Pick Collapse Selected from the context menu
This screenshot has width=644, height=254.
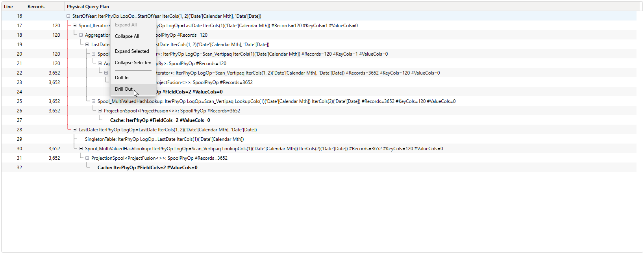point(133,63)
